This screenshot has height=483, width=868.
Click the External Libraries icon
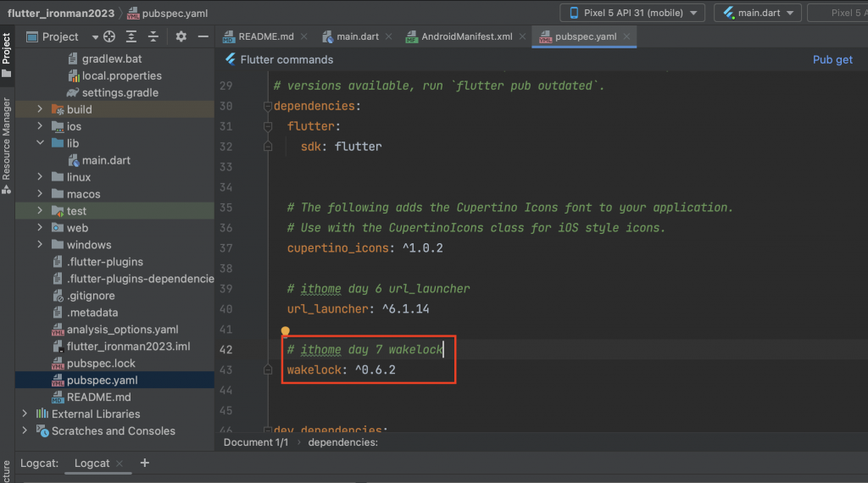point(42,414)
